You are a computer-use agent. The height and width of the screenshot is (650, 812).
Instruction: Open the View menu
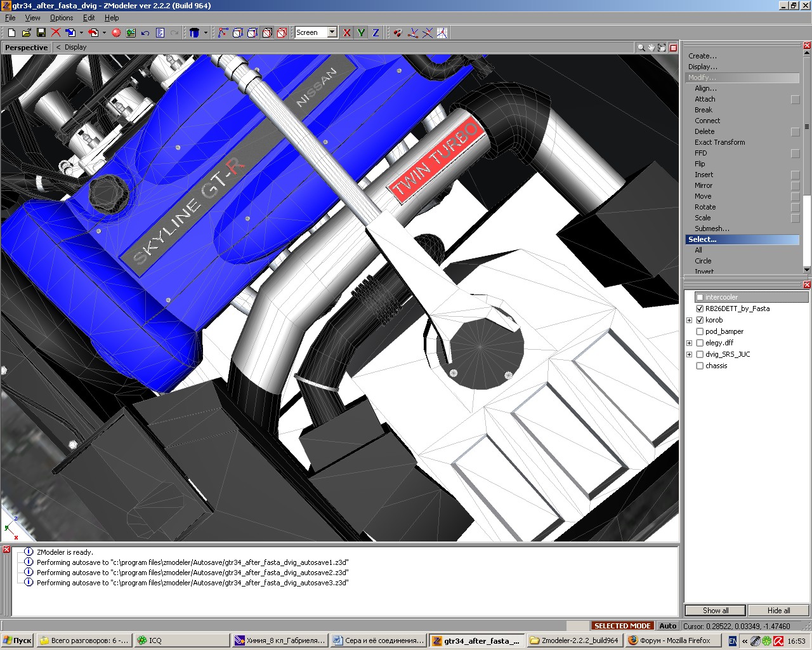(x=32, y=18)
